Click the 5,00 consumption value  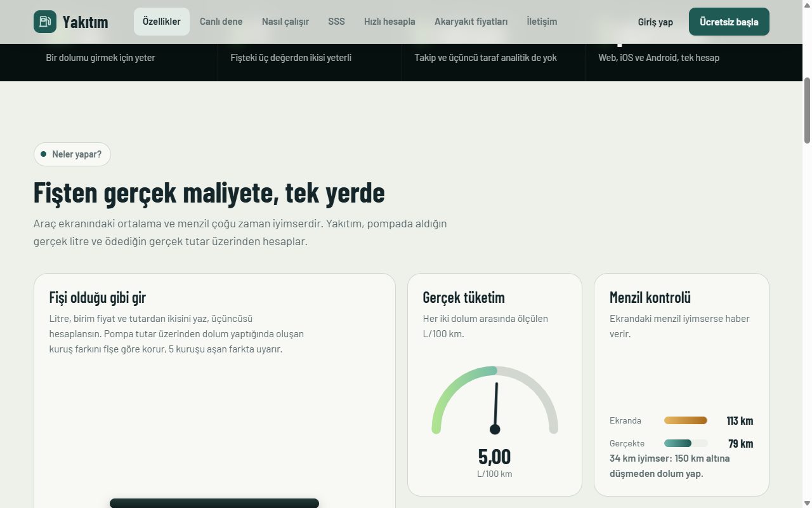click(x=494, y=457)
